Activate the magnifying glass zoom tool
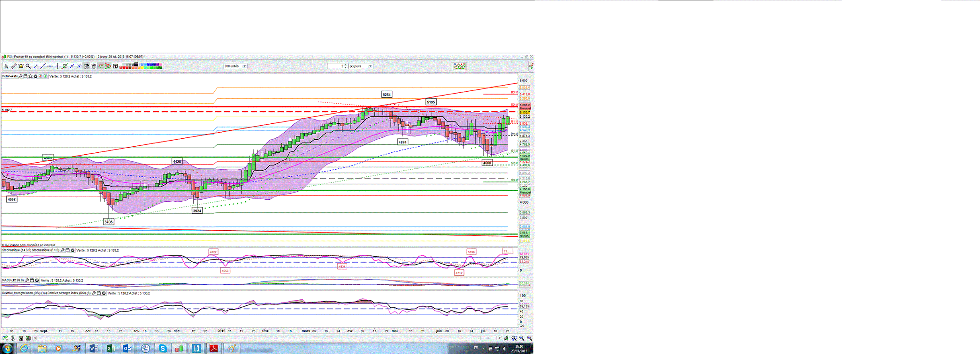This screenshot has width=980, height=354. (x=28, y=66)
